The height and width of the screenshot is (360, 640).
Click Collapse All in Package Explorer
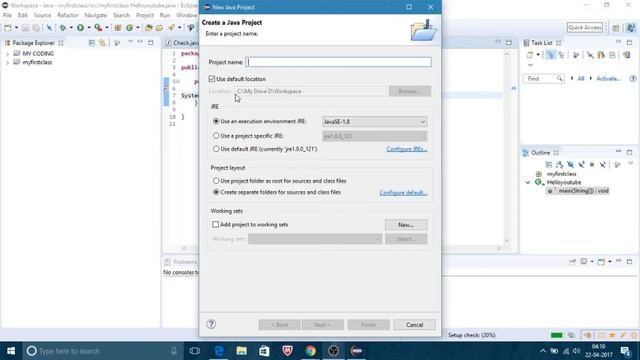coord(92,43)
